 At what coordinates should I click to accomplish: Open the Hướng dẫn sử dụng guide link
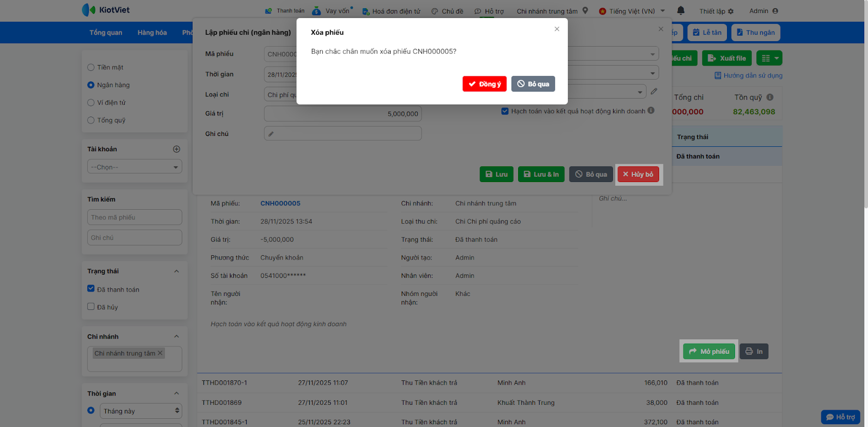click(x=748, y=76)
